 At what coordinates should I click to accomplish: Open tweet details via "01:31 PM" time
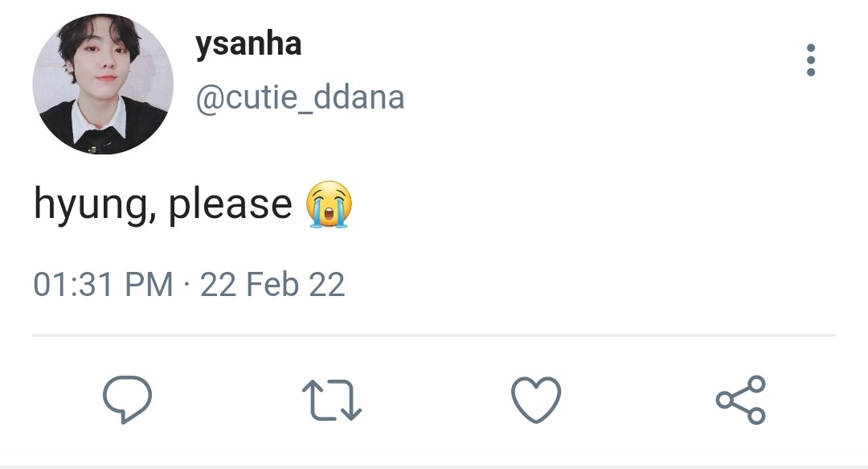coord(103,285)
